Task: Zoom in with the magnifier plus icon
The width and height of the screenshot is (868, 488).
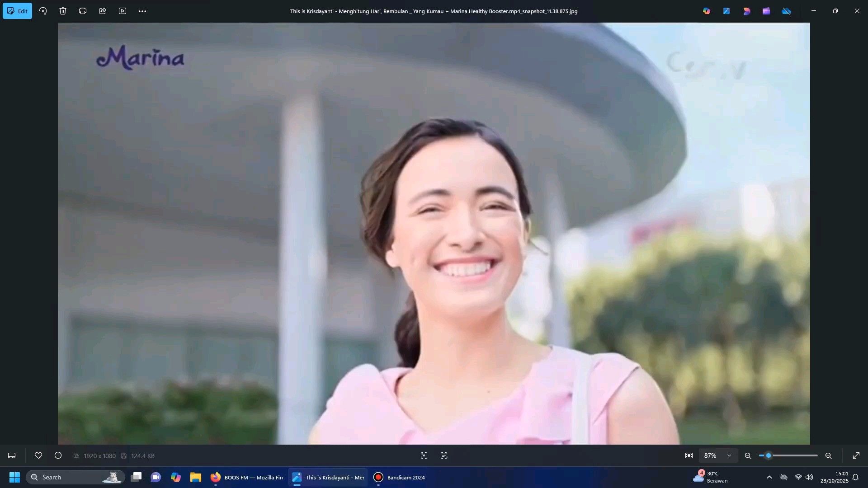Action: (x=828, y=455)
